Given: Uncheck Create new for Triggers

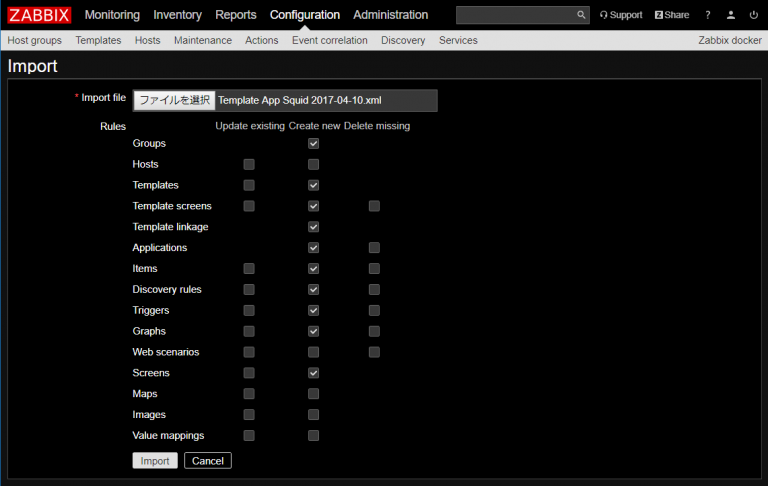Looking at the screenshot, I should [x=313, y=310].
